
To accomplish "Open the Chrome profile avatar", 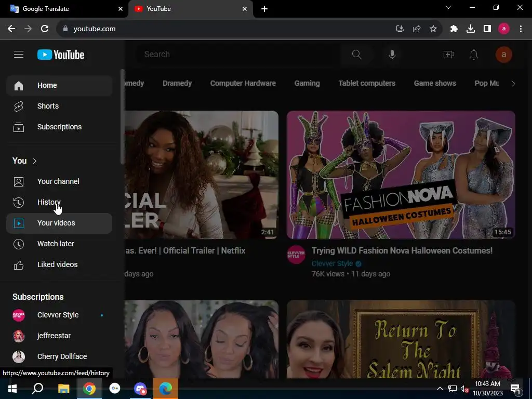I will point(504,29).
